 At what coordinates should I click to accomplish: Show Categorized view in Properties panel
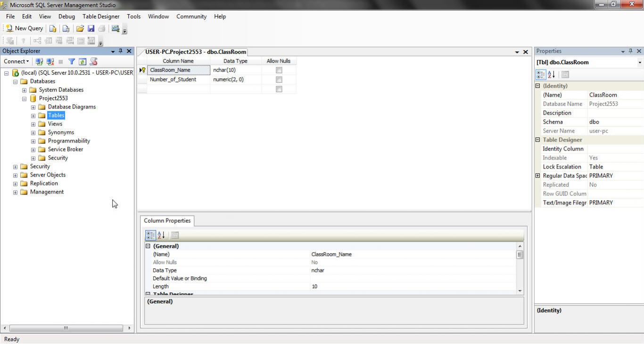541,75
